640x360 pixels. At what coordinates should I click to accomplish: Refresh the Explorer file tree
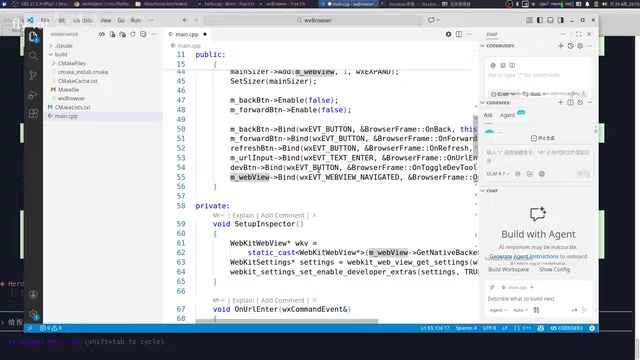tap(133, 34)
